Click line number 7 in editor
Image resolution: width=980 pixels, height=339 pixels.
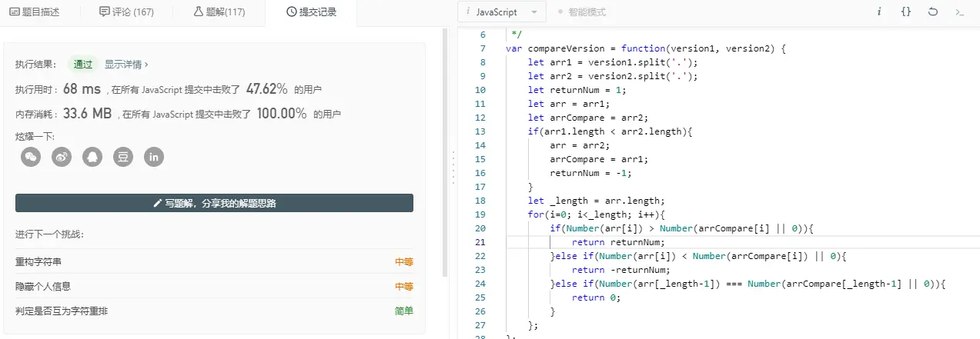click(482, 48)
